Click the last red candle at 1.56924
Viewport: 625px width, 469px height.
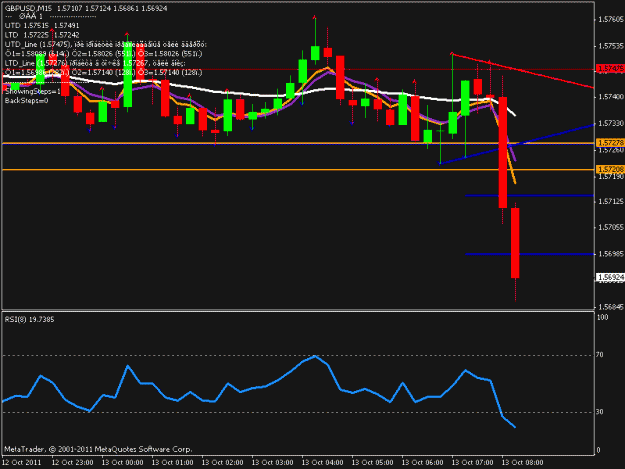(x=515, y=243)
